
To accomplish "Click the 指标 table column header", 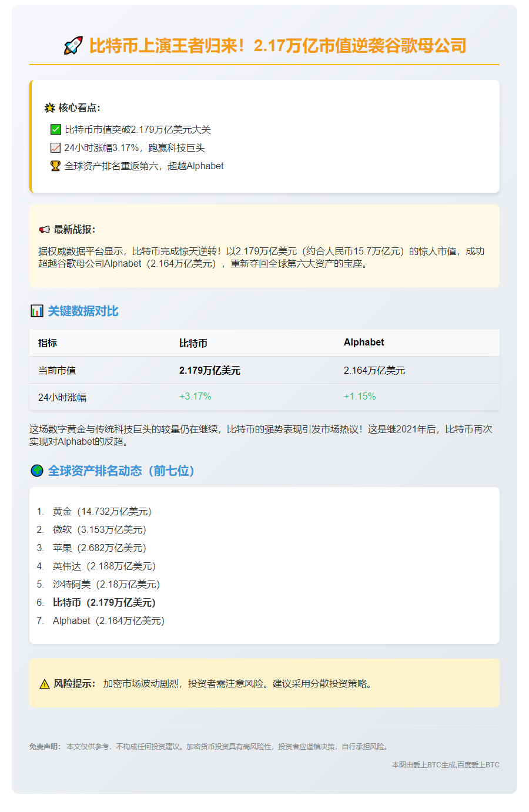I will (x=48, y=343).
